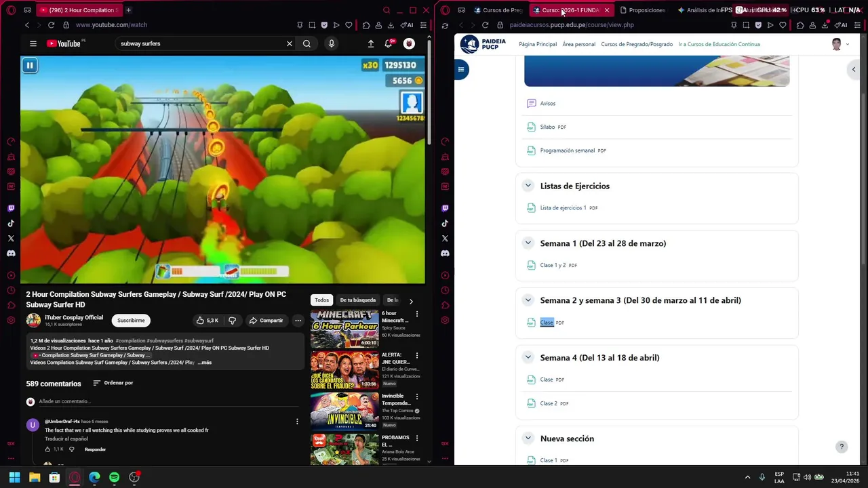868x488 pixels.
Task: Collapse the Semana 1 section
Action: [528, 243]
